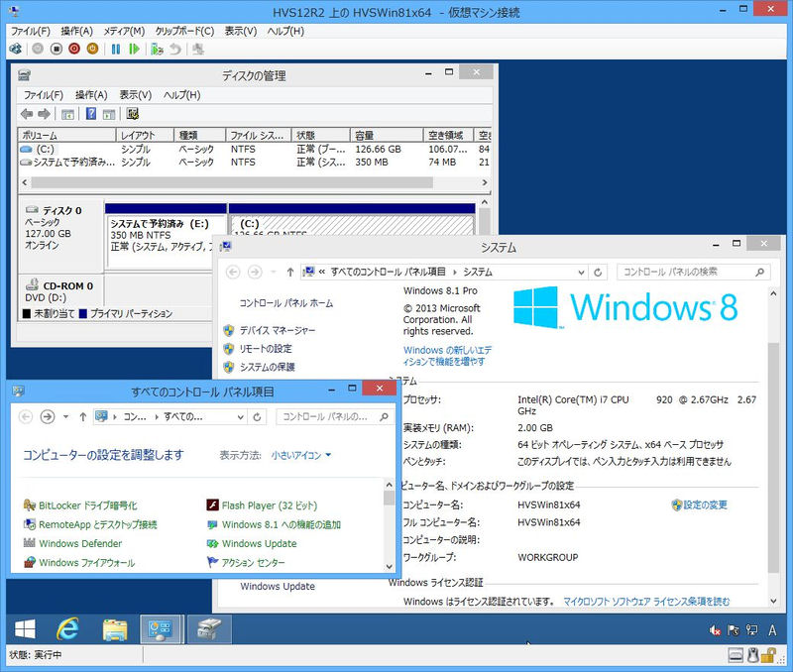Click the Help icon in Disk Management toolbar

(91, 114)
